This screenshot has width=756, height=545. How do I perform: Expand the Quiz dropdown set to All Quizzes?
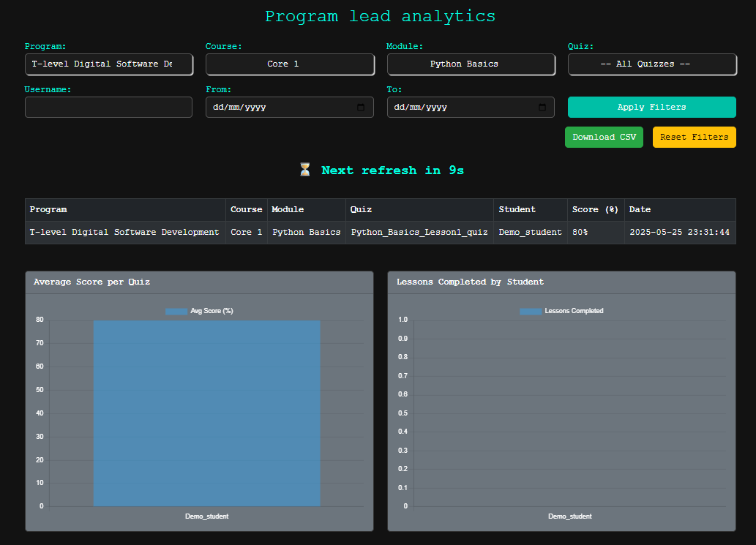pyautogui.click(x=651, y=64)
